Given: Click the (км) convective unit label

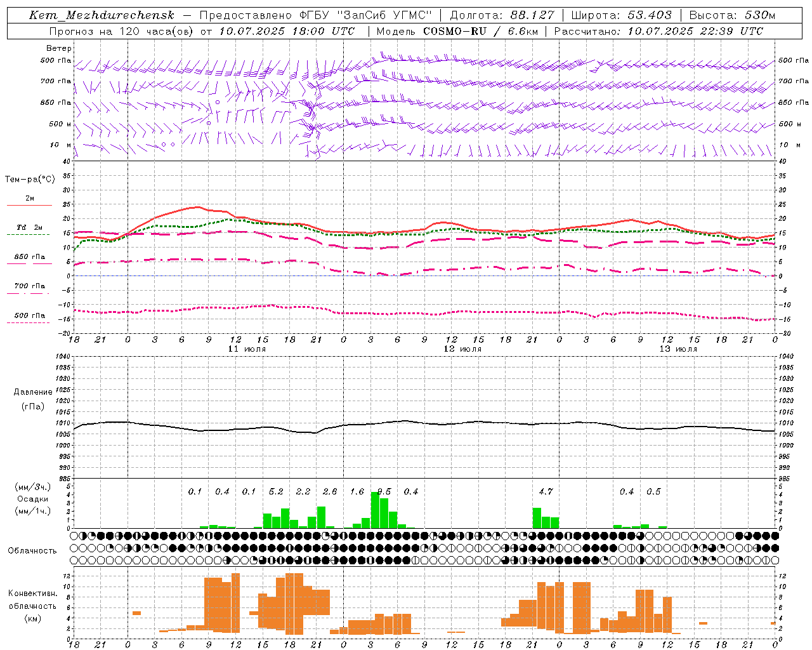Looking at the screenshot, I should (32, 618).
